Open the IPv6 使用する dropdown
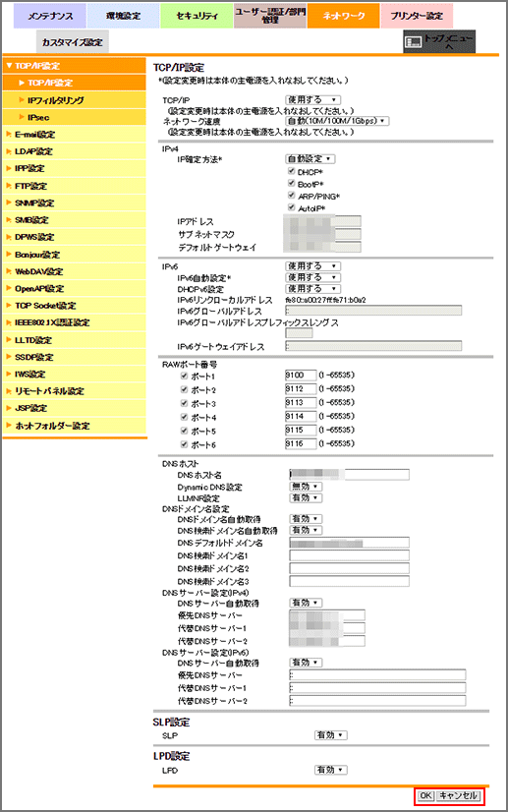 point(312,266)
